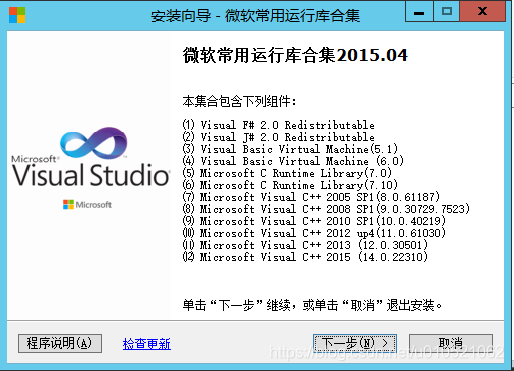Screen dimensions: 514x371
Task: Select line Visual C++ 2010 SP1(10.0.40219)
Action: coord(314,221)
